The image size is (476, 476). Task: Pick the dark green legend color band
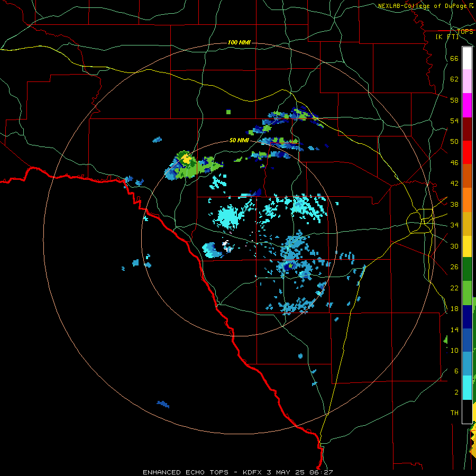point(467,269)
